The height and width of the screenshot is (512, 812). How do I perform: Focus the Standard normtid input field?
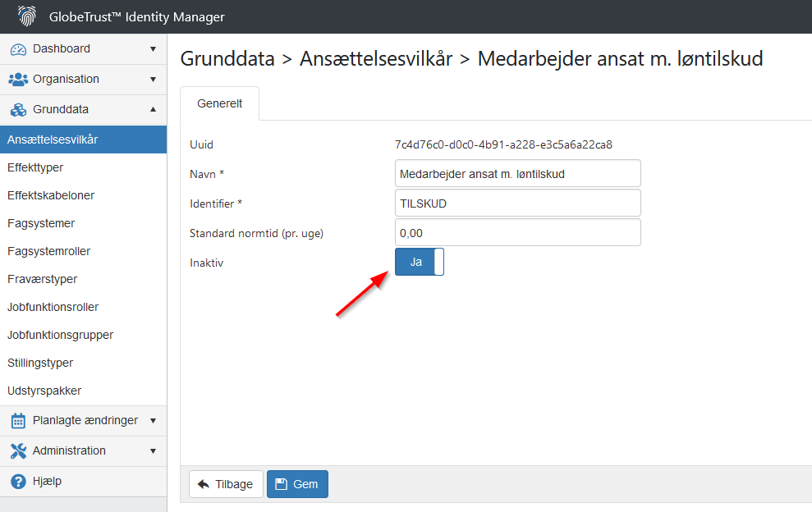[x=517, y=233]
